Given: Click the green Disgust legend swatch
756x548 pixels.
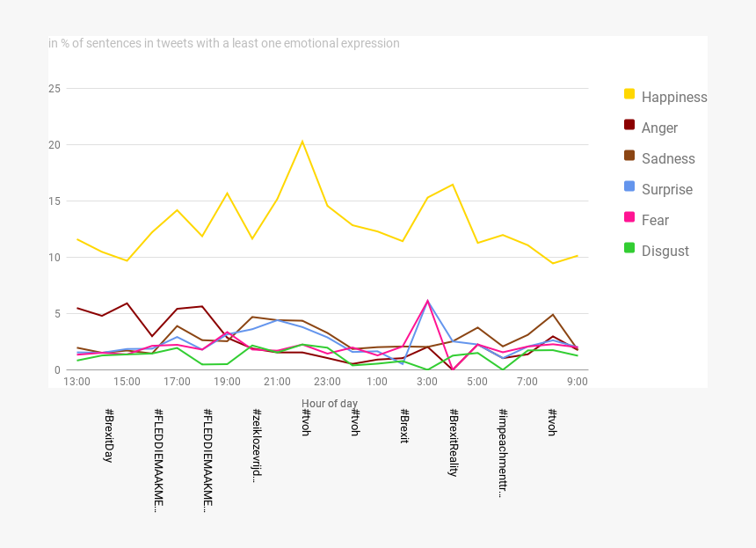Looking at the screenshot, I should click(x=629, y=247).
